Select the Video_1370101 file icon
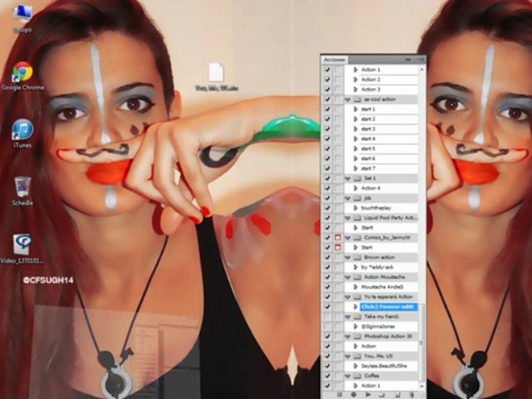The image size is (532, 399). pos(22,249)
